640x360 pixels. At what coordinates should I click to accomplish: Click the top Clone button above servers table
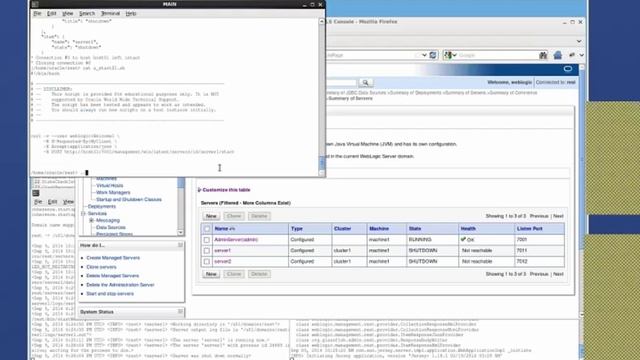(234, 216)
